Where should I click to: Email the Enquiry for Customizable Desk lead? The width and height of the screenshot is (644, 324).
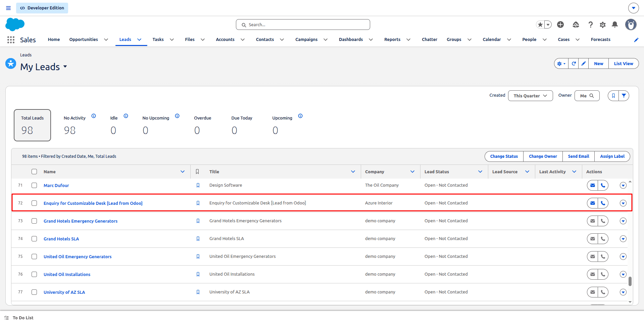click(x=593, y=203)
